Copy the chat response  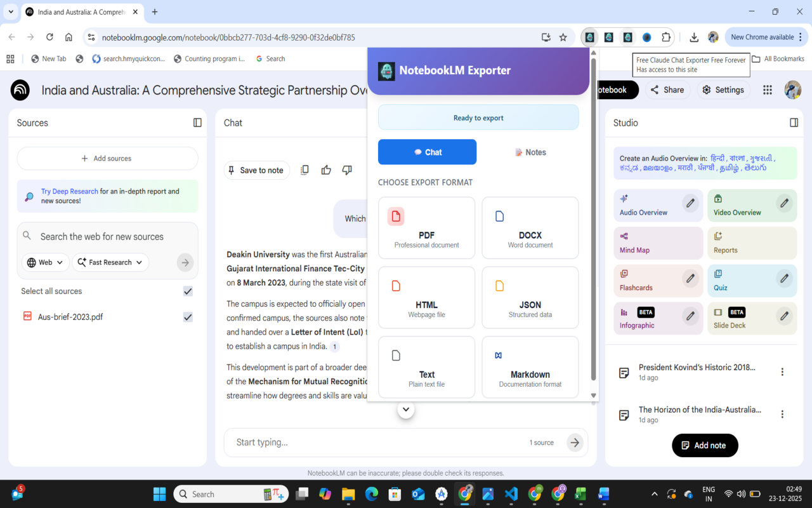(x=304, y=170)
